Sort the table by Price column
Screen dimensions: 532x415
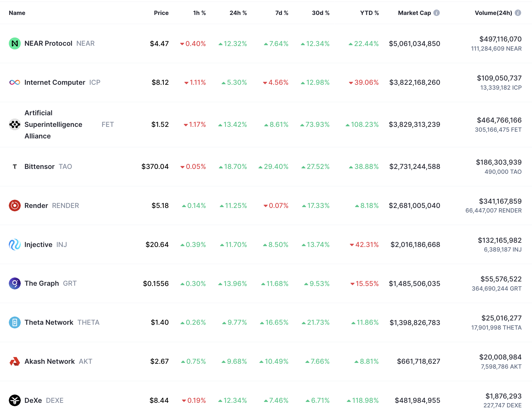161,13
